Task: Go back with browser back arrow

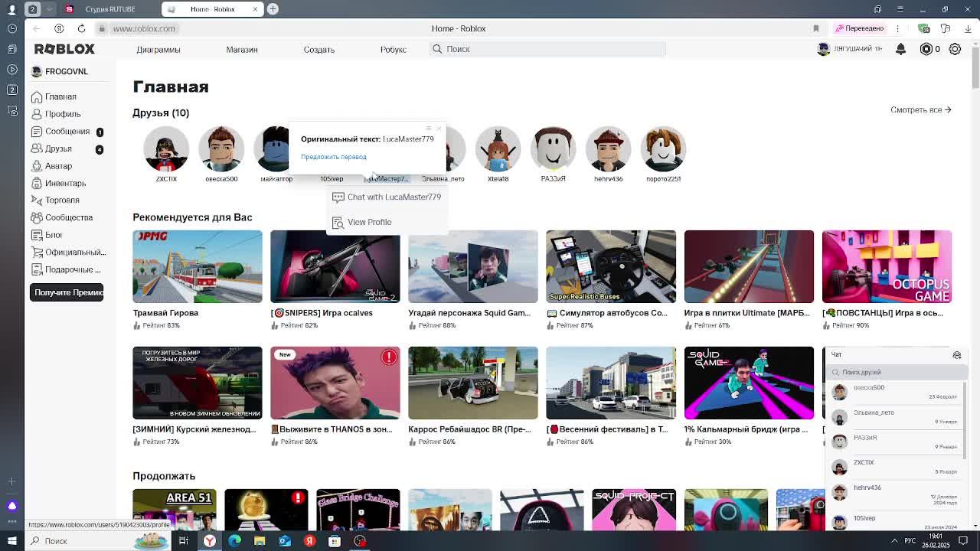Action: [x=36, y=28]
